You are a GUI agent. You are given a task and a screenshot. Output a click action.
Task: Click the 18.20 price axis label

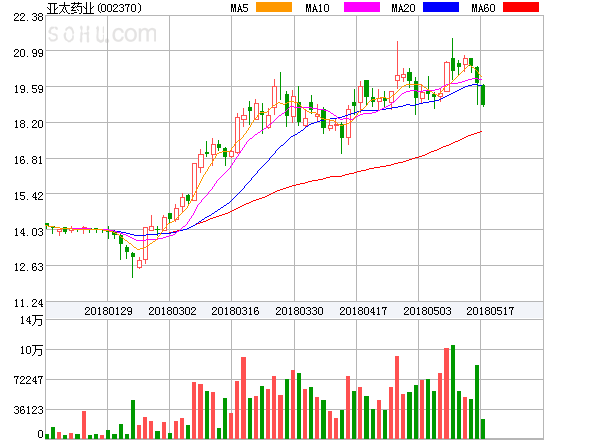pyautogui.click(x=28, y=124)
